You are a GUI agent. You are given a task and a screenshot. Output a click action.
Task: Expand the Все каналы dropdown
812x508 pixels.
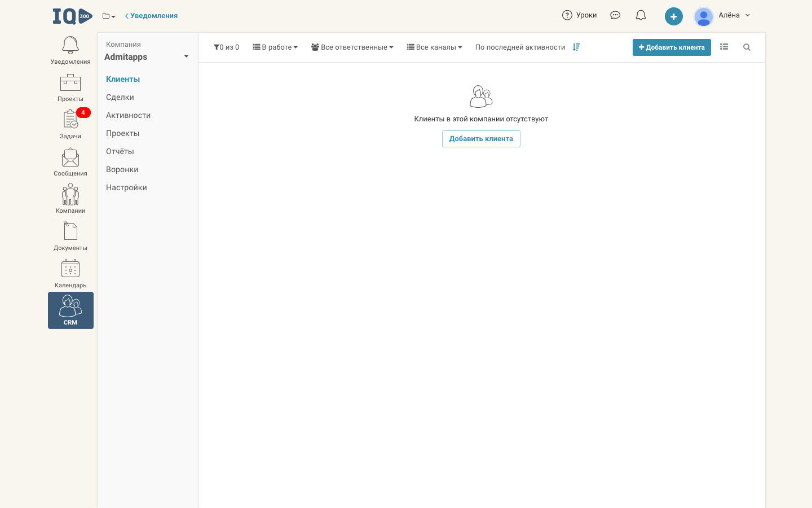tap(435, 47)
